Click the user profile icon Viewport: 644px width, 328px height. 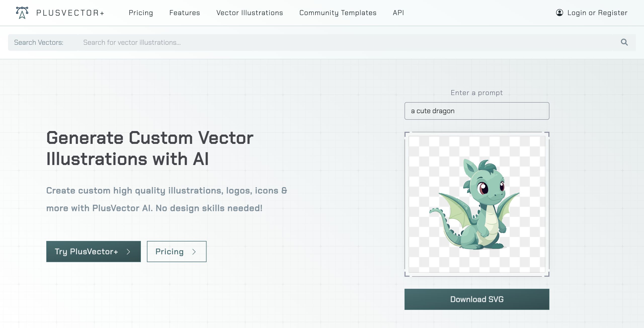pos(559,13)
